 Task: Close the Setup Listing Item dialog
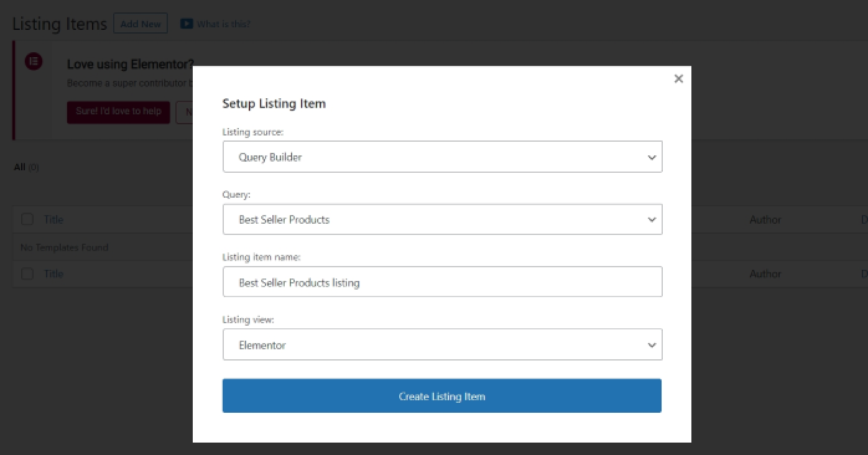(678, 78)
